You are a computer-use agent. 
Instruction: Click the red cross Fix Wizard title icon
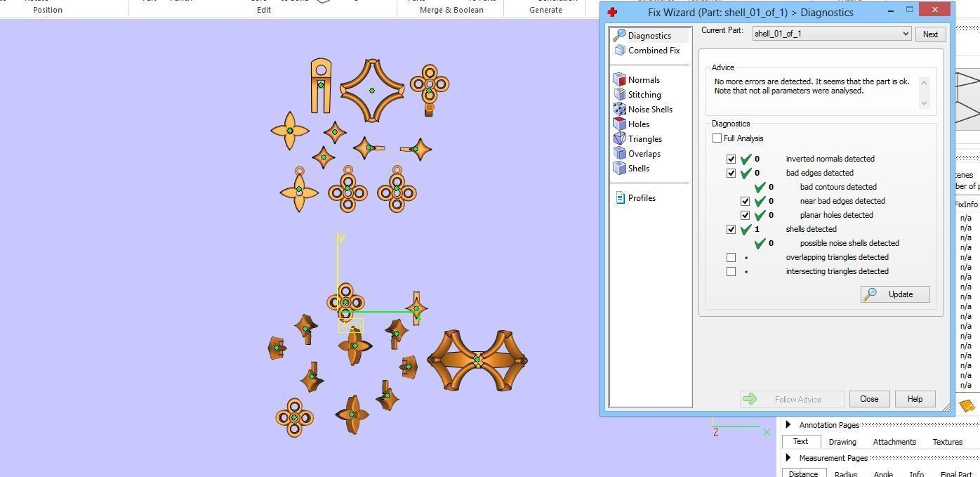[x=612, y=12]
